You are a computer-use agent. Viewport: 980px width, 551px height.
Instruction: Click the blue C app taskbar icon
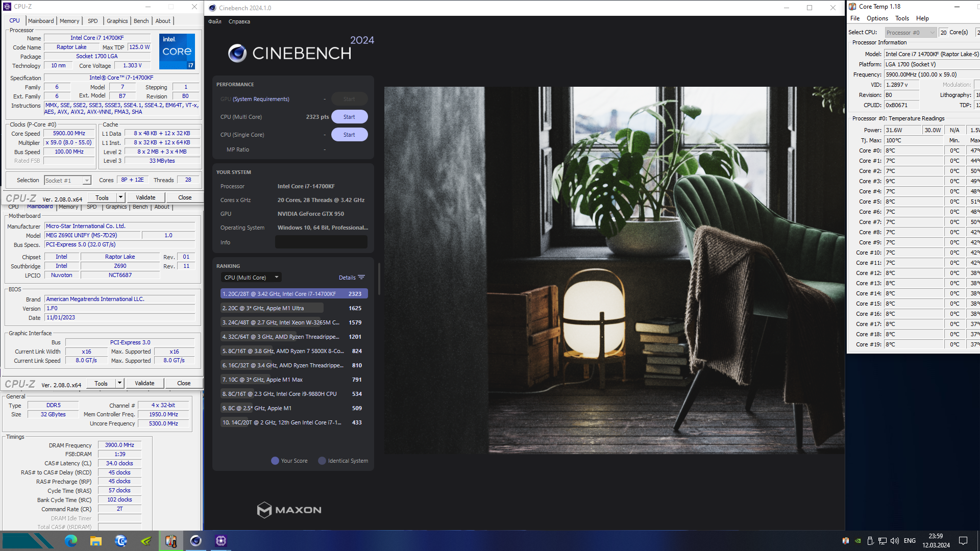(121, 541)
